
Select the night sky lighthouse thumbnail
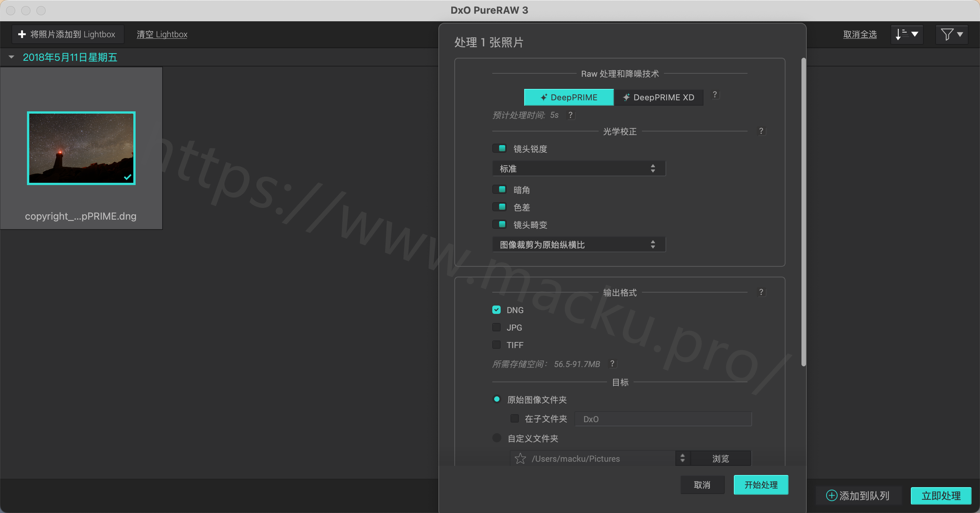(81, 148)
